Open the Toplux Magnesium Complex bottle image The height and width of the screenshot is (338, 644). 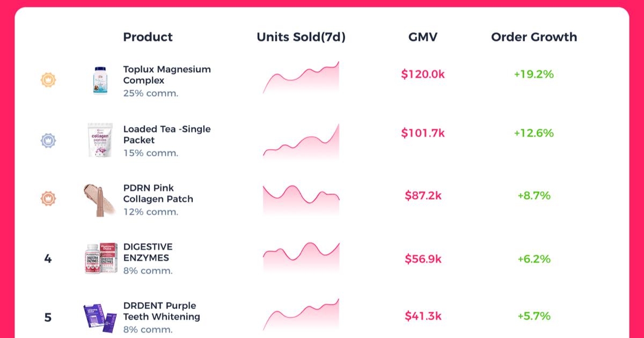[x=101, y=81]
